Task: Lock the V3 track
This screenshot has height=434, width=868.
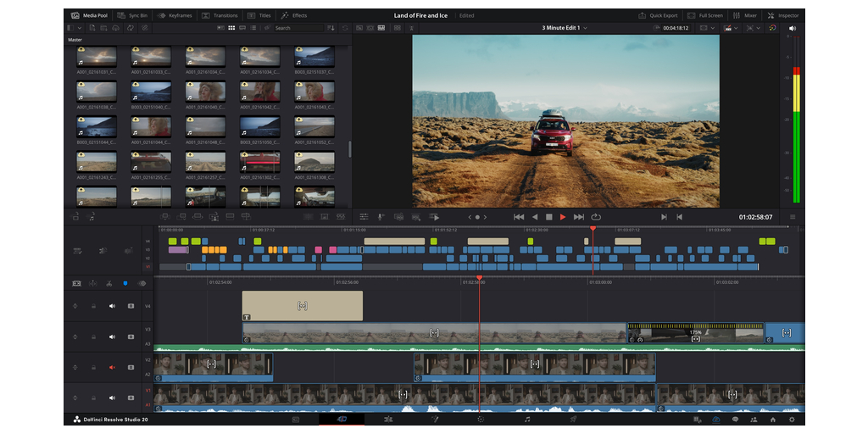Action: 92,337
